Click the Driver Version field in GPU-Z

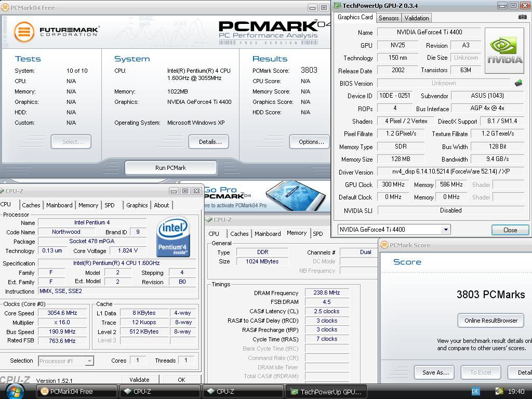pyautogui.click(x=451, y=171)
